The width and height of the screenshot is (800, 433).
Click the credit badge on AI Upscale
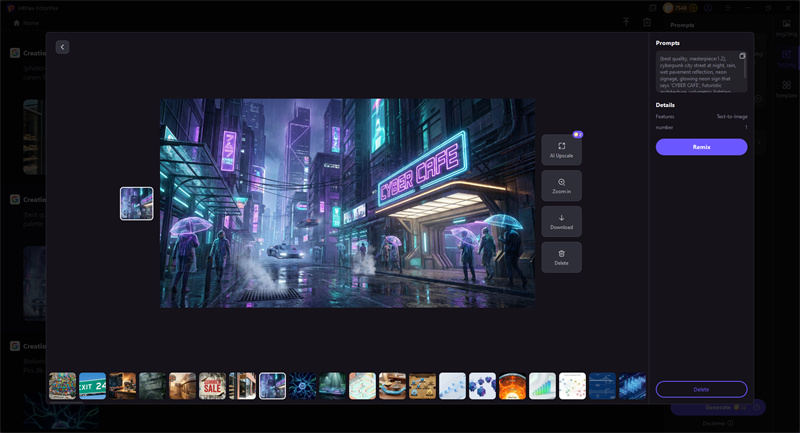578,135
